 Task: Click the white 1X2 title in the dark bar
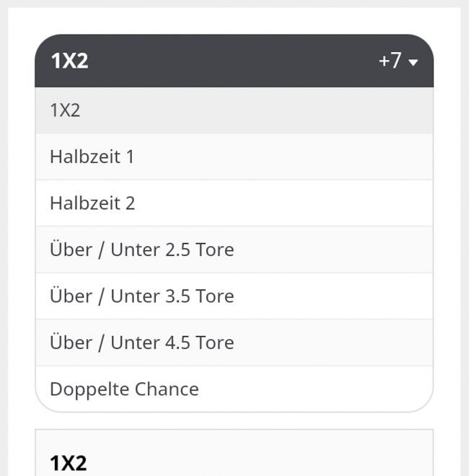pyautogui.click(x=69, y=61)
